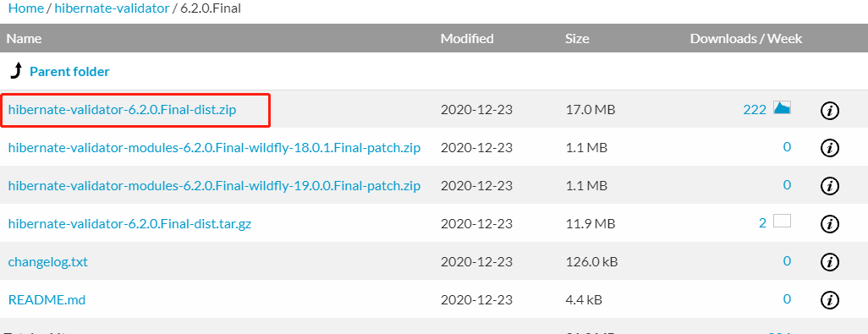The height and width of the screenshot is (334, 868).
Task: Show info for wildfly-19.0.0.Final-patch.zip
Action: click(829, 186)
